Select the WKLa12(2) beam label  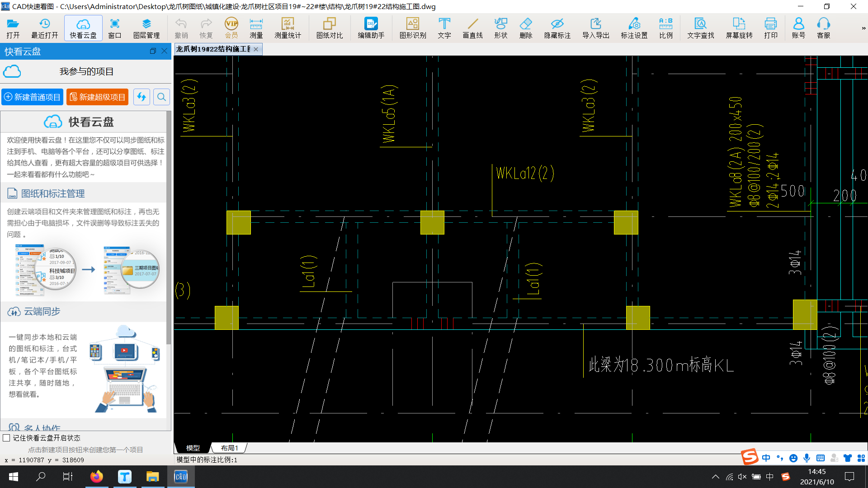pos(525,173)
